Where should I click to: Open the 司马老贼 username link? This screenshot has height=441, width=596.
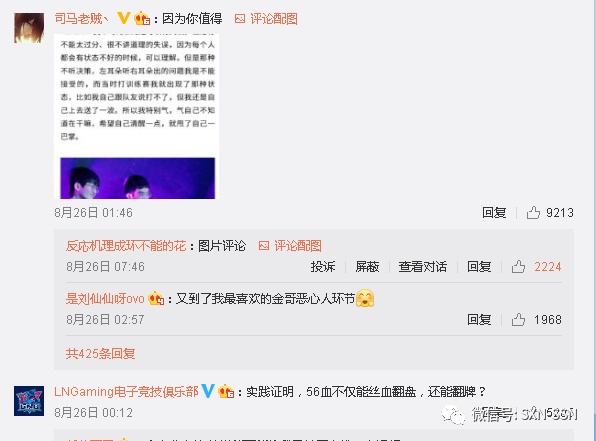click(x=81, y=18)
